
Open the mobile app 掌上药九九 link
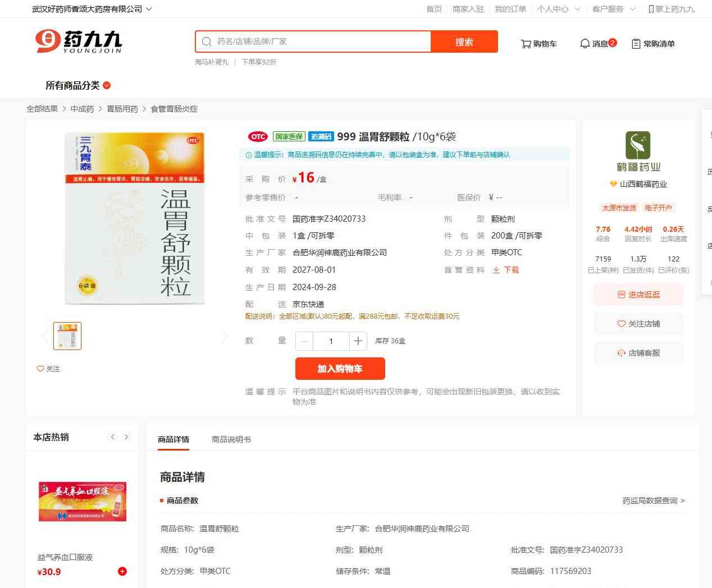(672, 9)
